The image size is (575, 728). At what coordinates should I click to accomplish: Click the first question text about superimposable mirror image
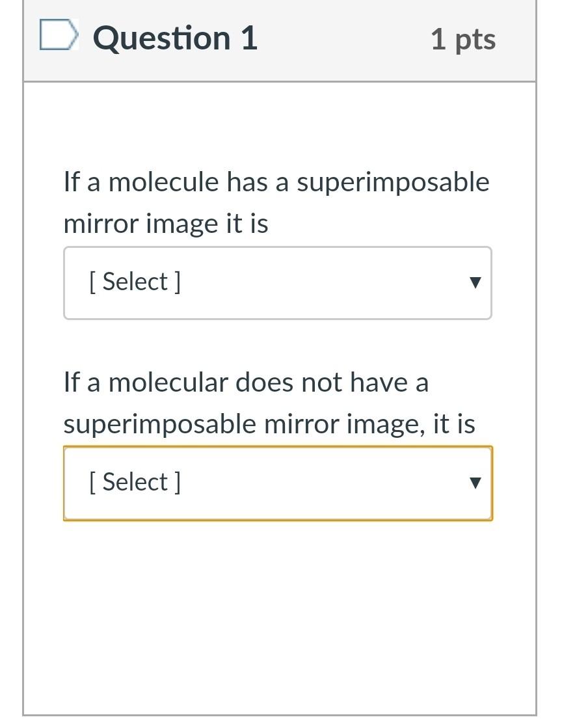(276, 202)
